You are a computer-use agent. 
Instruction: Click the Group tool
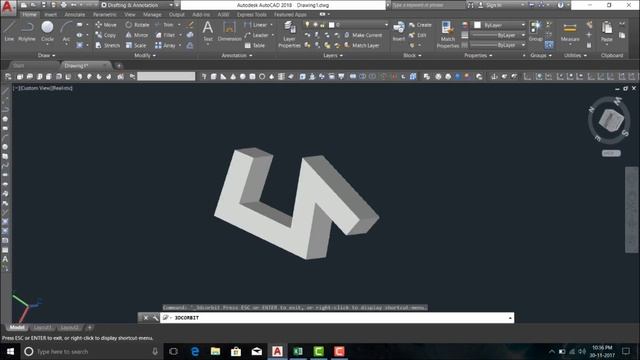click(x=536, y=31)
